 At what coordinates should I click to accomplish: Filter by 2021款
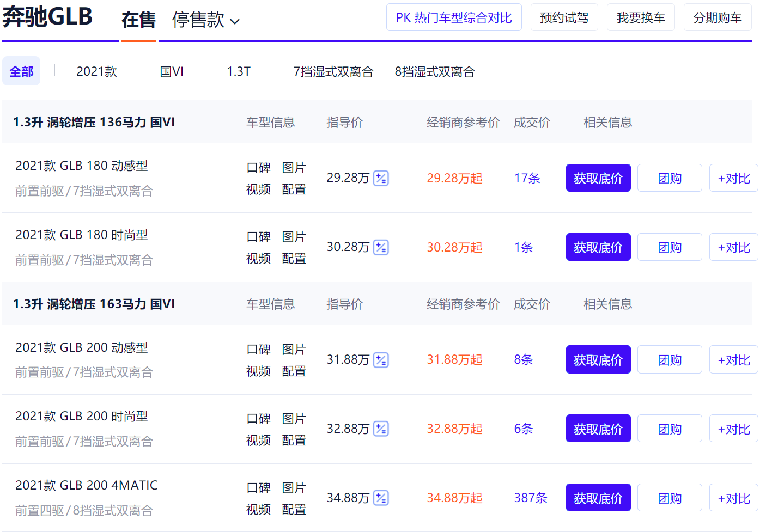pos(96,71)
